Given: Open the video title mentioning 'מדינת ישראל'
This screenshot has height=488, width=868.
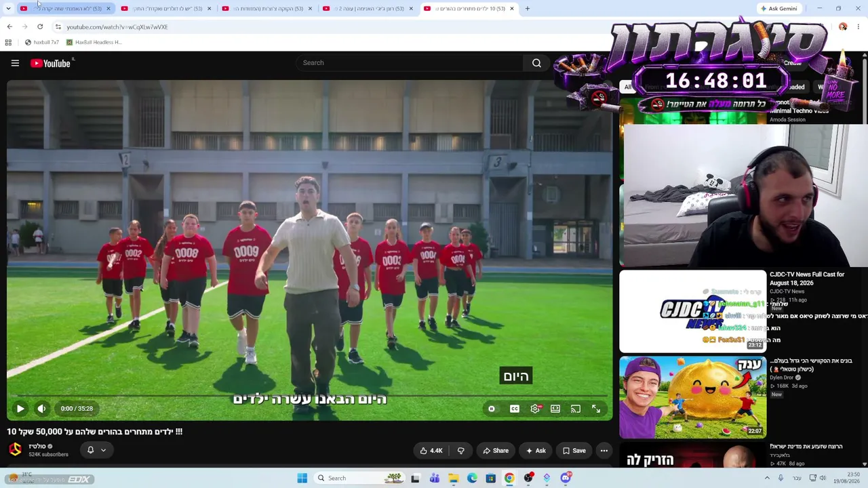Looking at the screenshot, I should [806, 447].
